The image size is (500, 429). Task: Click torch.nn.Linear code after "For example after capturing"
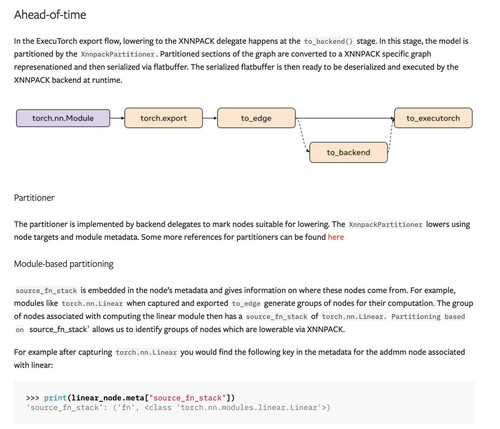tap(146, 352)
